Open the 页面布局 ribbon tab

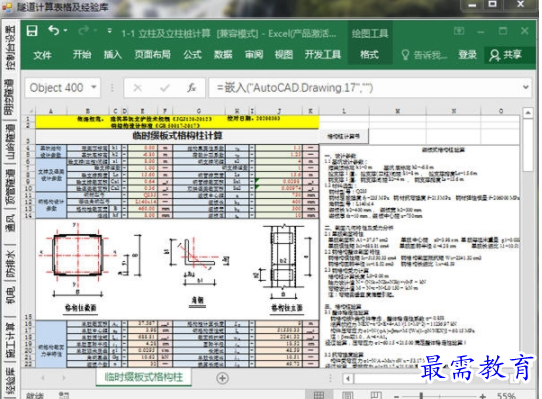[152, 55]
